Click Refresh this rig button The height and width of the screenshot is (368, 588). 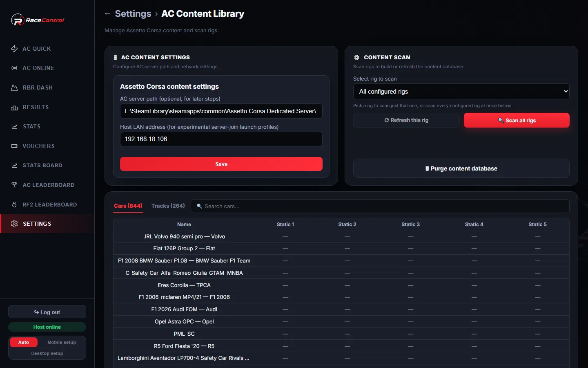(x=406, y=120)
